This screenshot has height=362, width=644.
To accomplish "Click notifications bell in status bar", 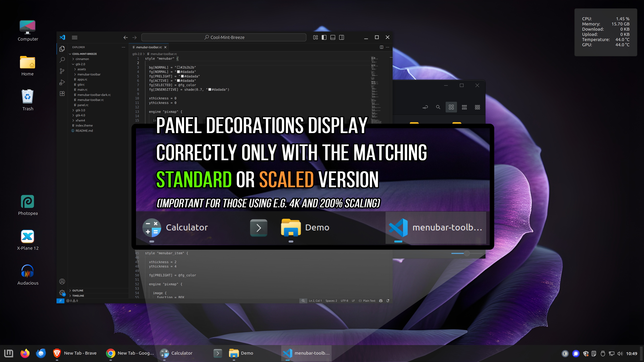I will coord(388,301).
